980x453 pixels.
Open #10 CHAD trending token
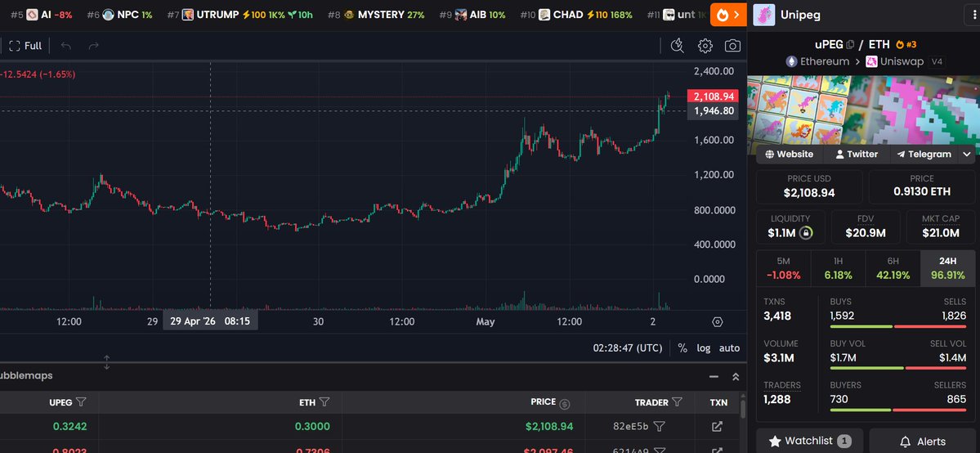tap(576, 15)
